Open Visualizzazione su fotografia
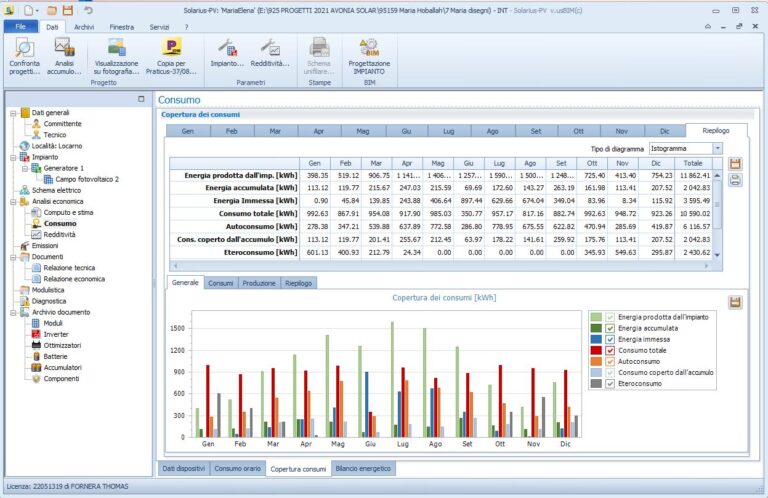Viewport: 768px width, 498px height. click(117, 56)
